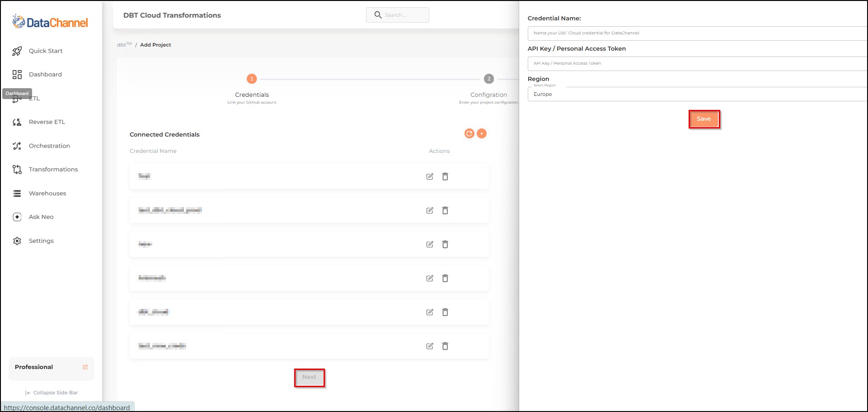Click the Save button
Image resolution: width=868 pixels, height=412 pixels.
(704, 119)
